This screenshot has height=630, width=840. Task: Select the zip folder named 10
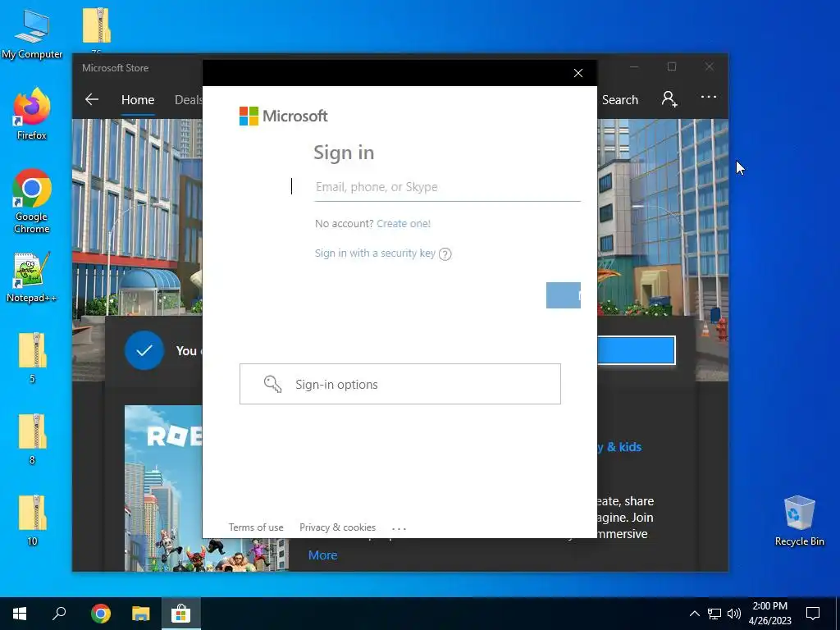coord(32,519)
